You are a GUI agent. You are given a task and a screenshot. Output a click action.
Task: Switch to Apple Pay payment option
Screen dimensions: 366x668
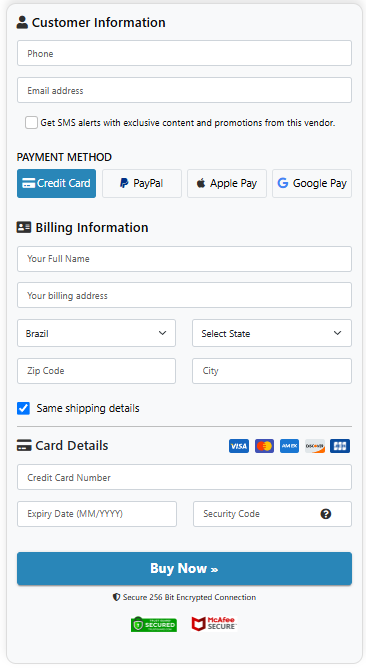click(x=227, y=183)
